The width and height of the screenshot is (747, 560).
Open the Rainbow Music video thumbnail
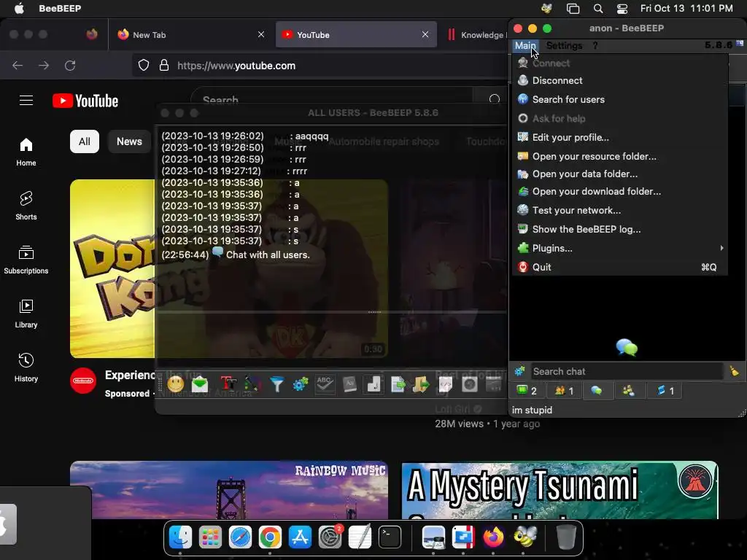coord(228,490)
